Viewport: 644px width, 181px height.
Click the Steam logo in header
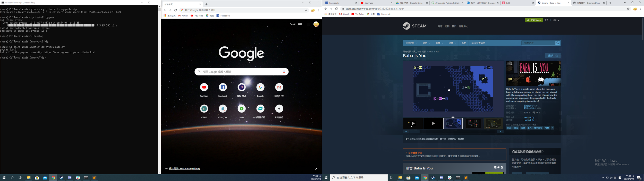tap(415, 26)
